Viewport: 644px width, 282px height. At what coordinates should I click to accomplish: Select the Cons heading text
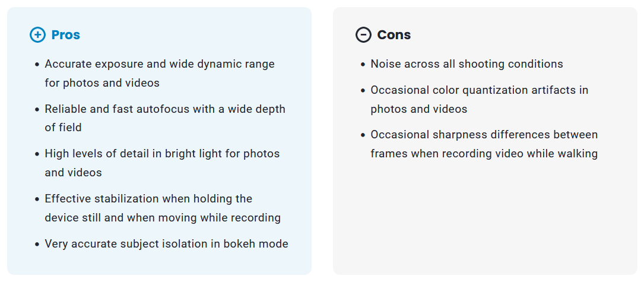pyautogui.click(x=394, y=35)
